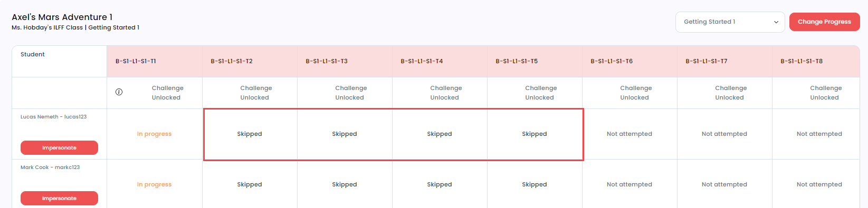Viewport: 868px width, 208px height.
Task: Click the info icon beside Challenge Unlocked
Action: pos(119,92)
